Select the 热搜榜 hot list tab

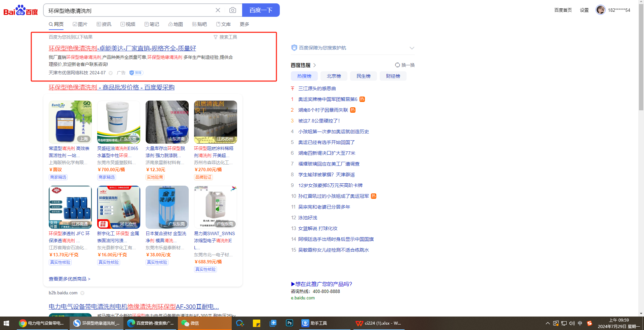(x=304, y=76)
